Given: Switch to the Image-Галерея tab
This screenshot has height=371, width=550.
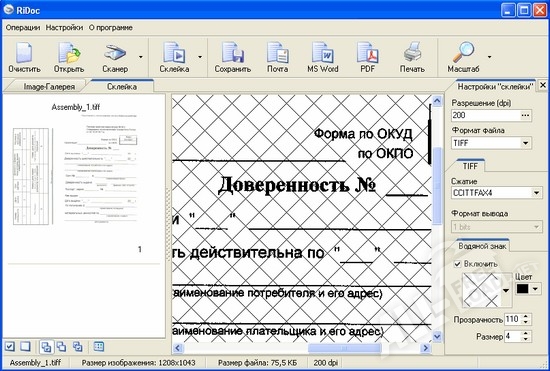Looking at the screenshot, I should click(49, 87).
